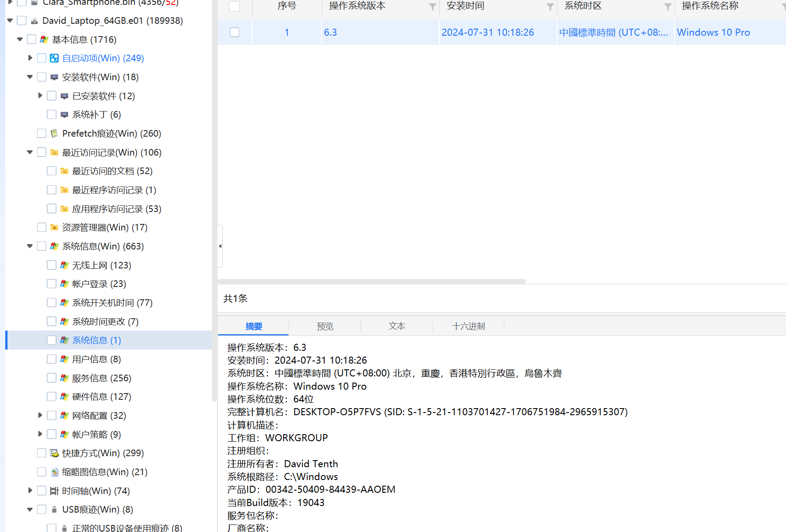Click the 无线上网 flag icon
Screen dimensions: 786x532
tap(64, 265)
